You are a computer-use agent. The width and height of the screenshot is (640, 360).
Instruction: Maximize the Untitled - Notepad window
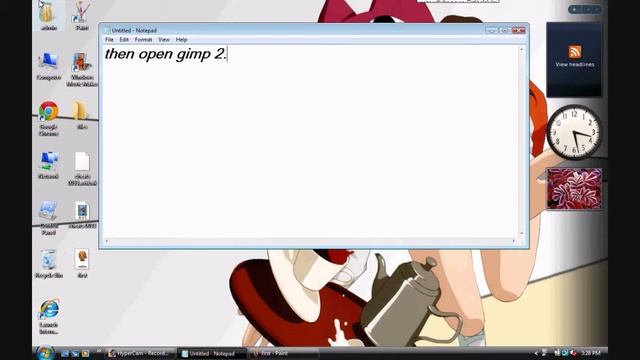(505, 30)
